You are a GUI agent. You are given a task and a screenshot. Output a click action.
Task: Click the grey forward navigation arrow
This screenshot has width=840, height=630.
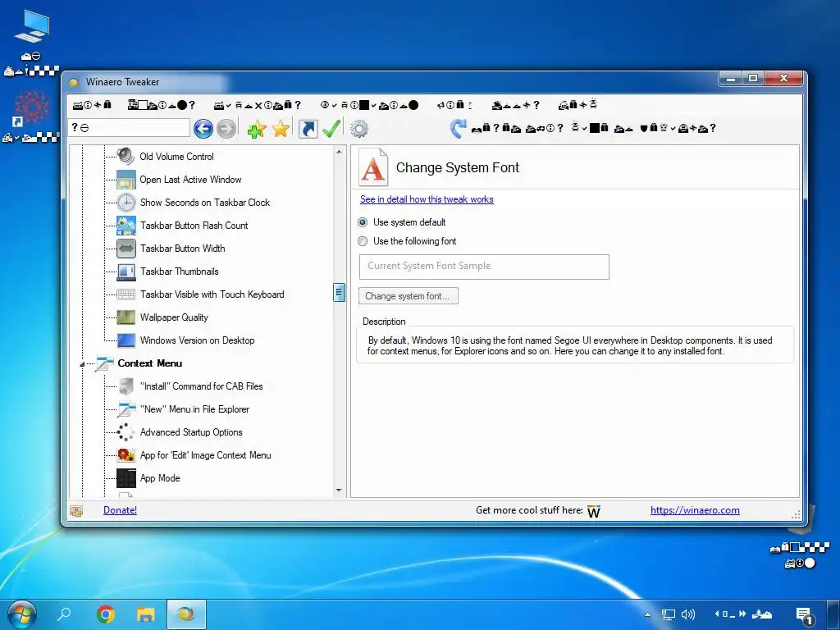pyautogui.click(x=226, y=129)
